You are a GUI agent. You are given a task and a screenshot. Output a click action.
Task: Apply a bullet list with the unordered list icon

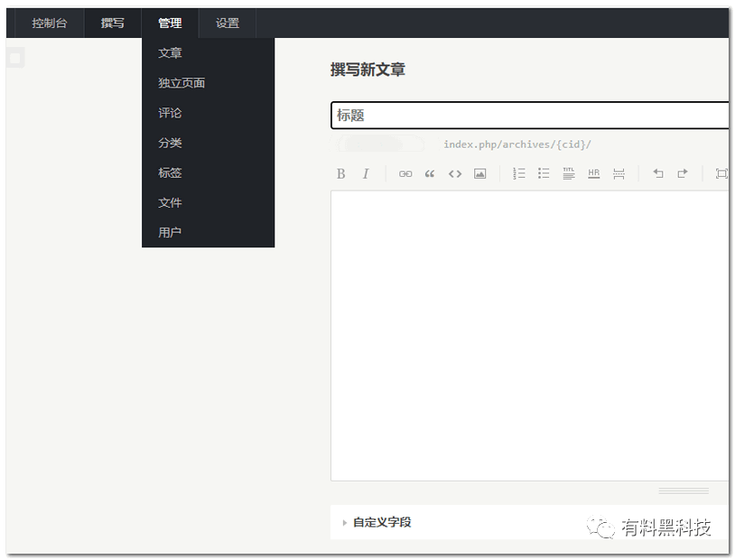[x=544, y=173]
